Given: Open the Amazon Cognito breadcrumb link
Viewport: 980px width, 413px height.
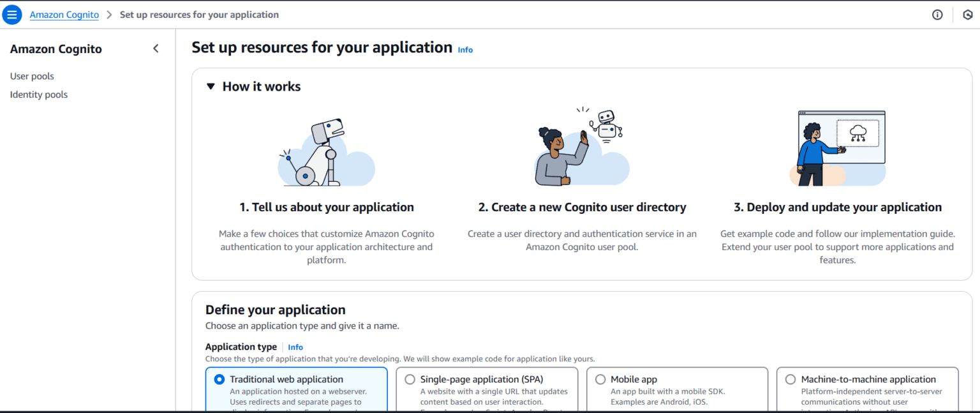Looking at the screenshot, I should pos(64,14).
